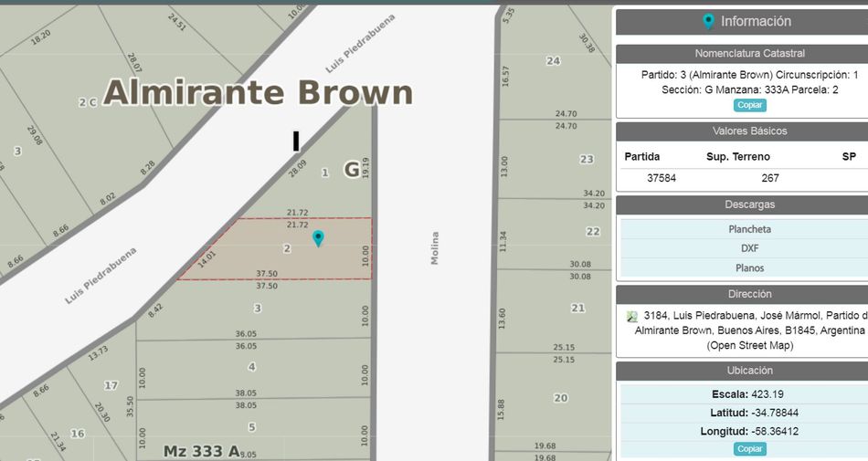868x461 pixels.
Task: Open the Planos download
Action: [749, 267]
